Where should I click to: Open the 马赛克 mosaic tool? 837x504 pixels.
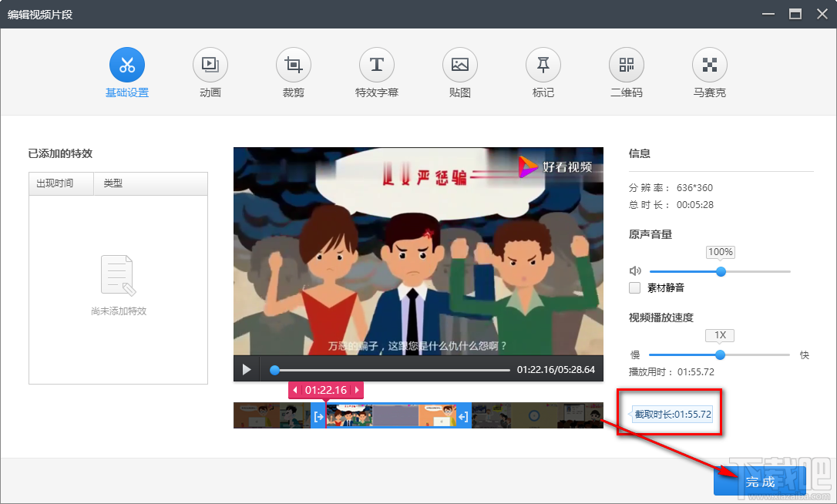pos(710,66)
